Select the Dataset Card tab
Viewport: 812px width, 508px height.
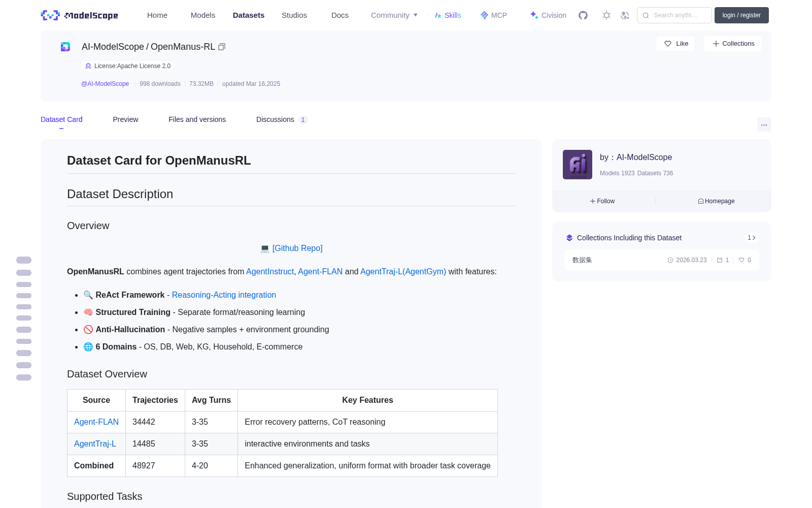[61, 119]
